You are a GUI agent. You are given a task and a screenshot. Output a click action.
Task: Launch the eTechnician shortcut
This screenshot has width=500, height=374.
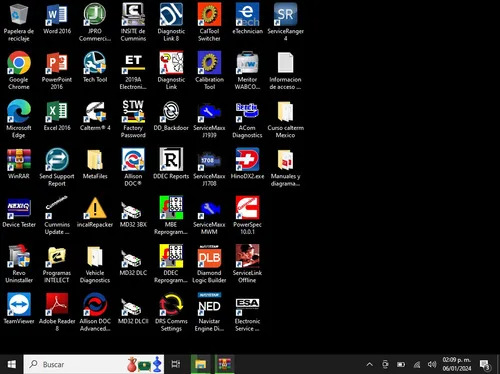tap(247, 19)
